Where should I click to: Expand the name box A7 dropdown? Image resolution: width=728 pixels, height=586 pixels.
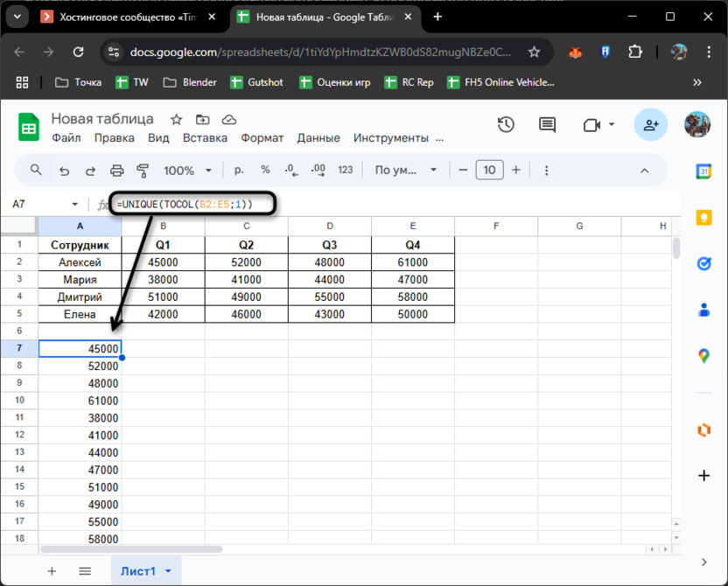point(75,204)
